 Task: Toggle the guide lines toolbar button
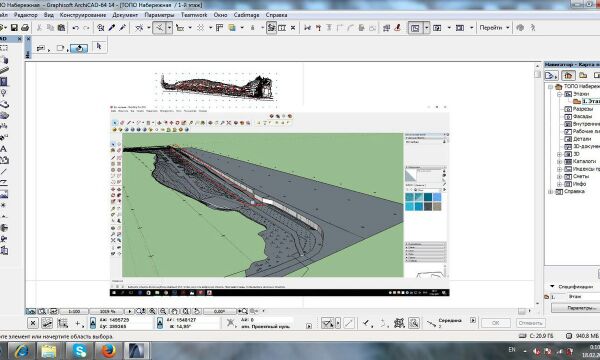tap(159, 28)
